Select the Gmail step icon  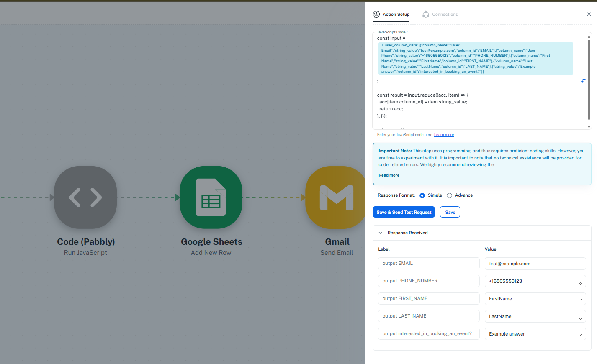(336, 197)
